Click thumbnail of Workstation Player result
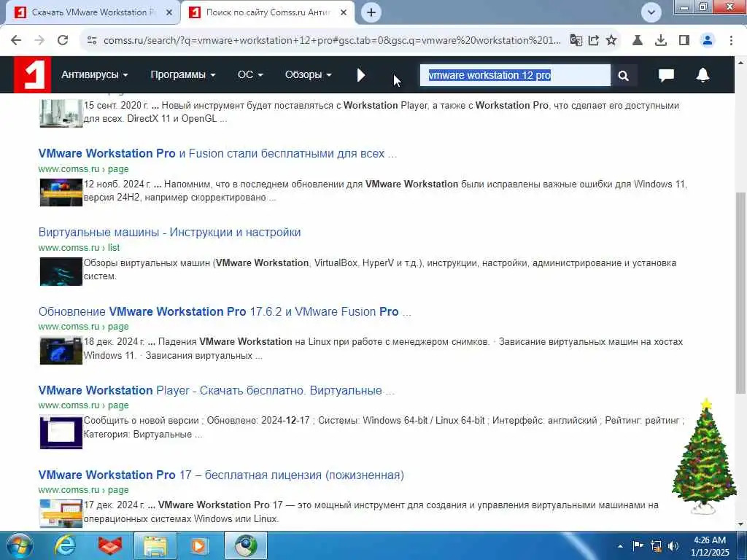 (61, 432)
